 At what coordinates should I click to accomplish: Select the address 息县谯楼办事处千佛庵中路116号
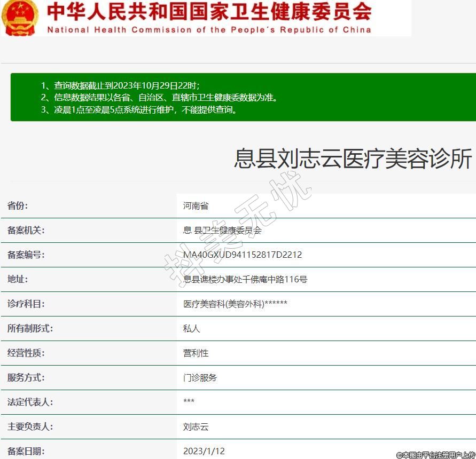pyautogui.click(x=245, y=279)
